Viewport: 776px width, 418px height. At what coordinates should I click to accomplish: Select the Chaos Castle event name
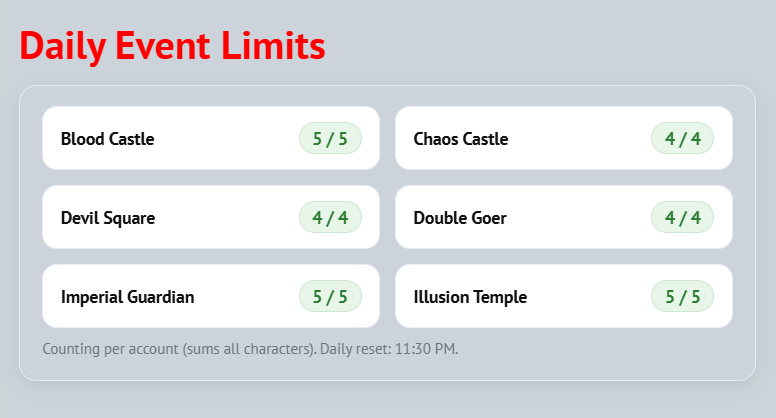point(460,139)
